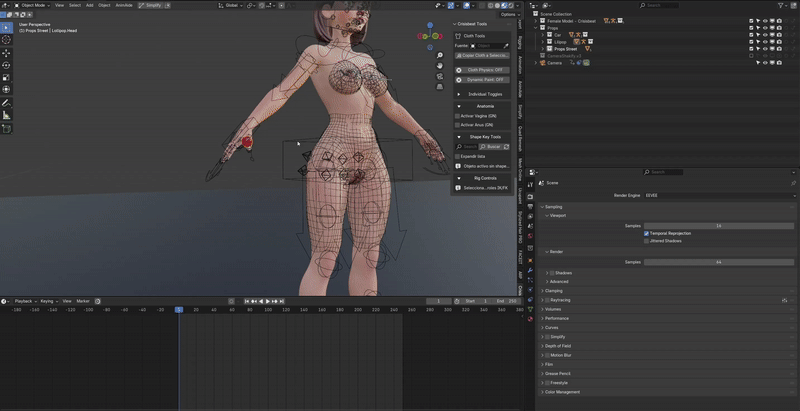
Task: Select rendered viewport shading mode
Action: point(509,5)
